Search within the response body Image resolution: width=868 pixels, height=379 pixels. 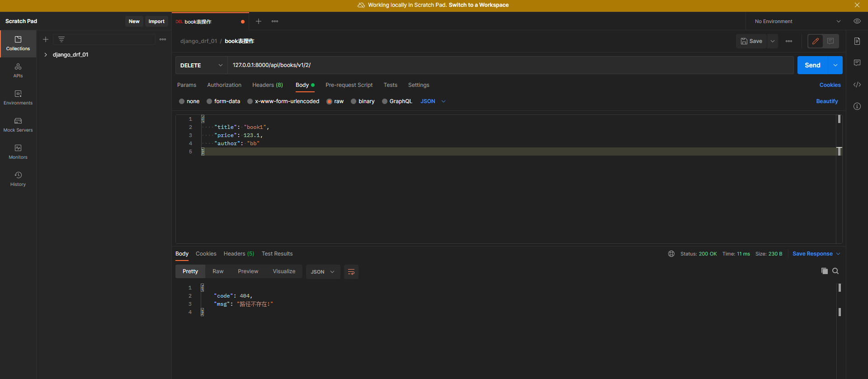(x=835, y=271)
